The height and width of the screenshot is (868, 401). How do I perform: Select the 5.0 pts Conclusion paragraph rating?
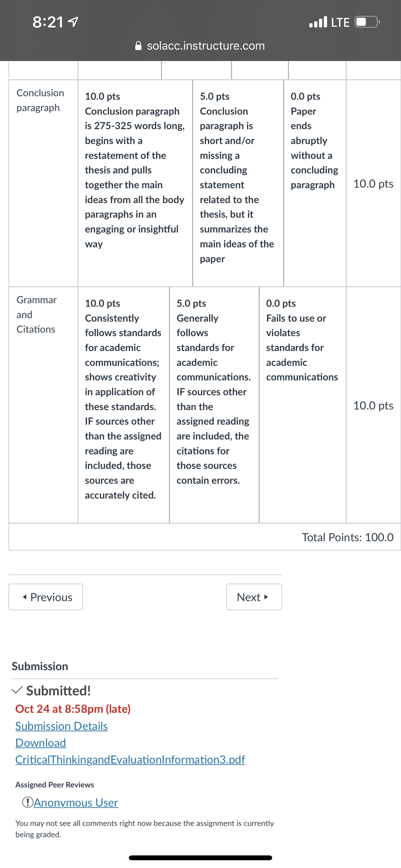click(238, 183)
